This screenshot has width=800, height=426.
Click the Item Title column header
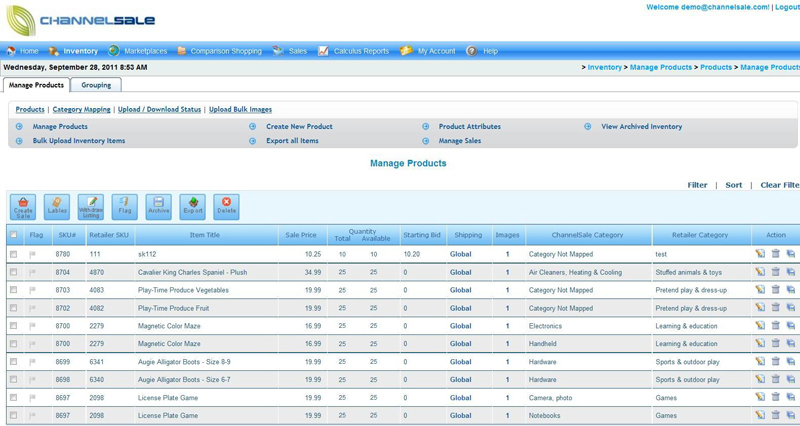[205, 235]
